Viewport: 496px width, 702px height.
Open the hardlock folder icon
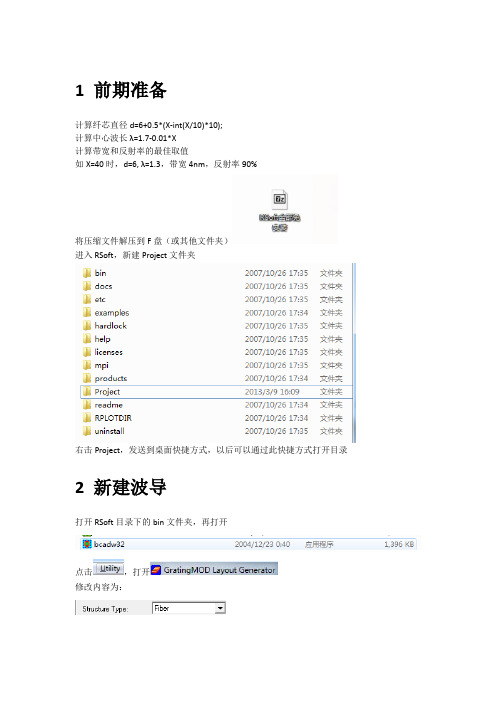coord(87,325)
